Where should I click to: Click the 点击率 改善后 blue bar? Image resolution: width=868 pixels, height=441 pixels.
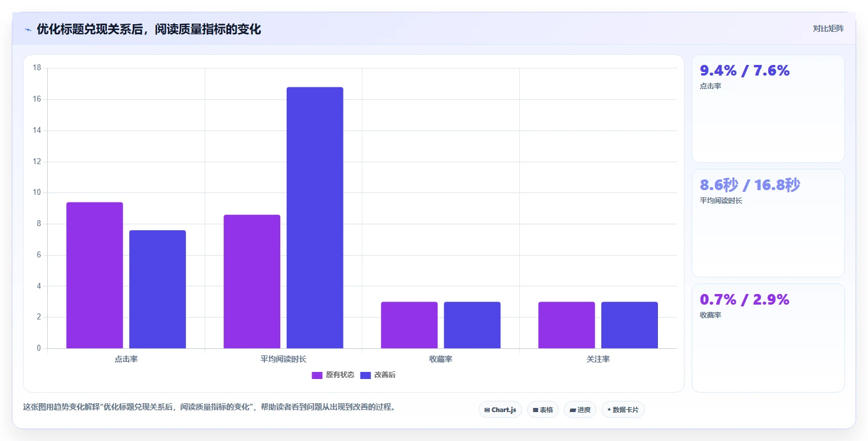[158, 289]
